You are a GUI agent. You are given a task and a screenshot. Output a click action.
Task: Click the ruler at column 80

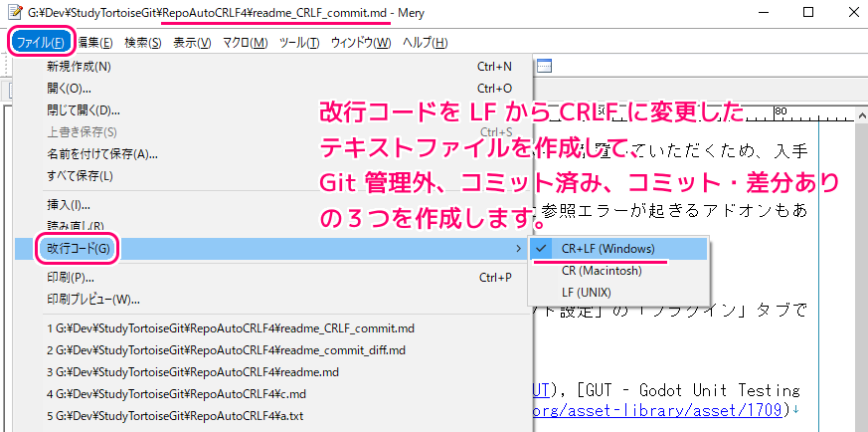pyautogui.click(x=781, y=110)
